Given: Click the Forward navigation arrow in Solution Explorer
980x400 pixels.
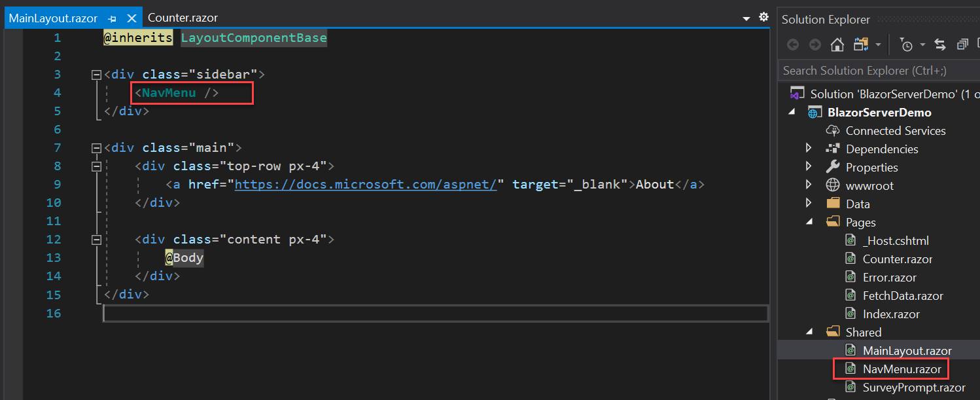Looking at the screenshot, I should 815,45.
